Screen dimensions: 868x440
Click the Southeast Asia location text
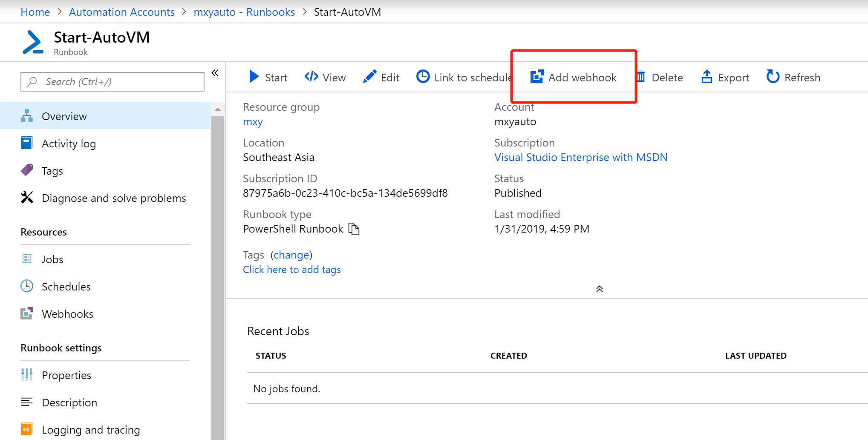tap(279, 157)
